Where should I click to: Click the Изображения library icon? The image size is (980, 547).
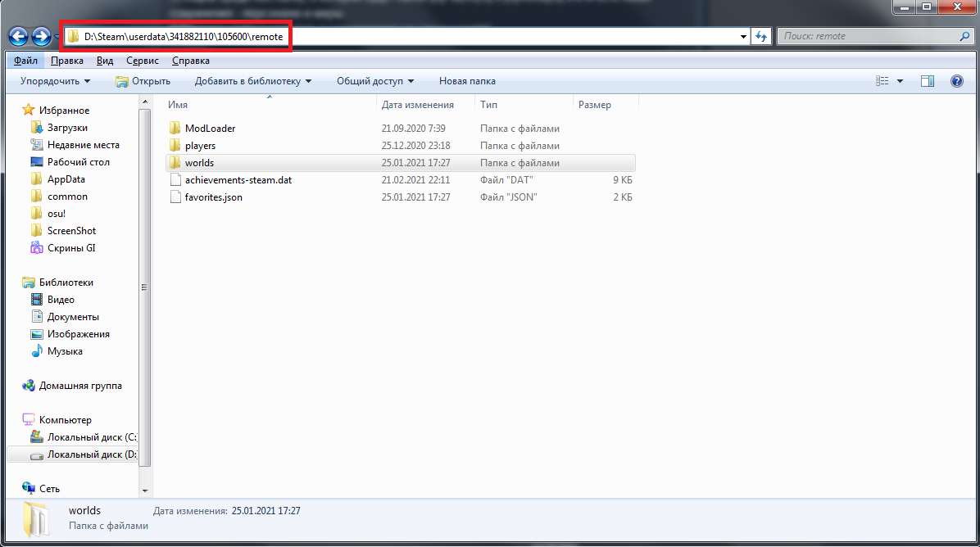pyautogui.click(x=37, y=334)
